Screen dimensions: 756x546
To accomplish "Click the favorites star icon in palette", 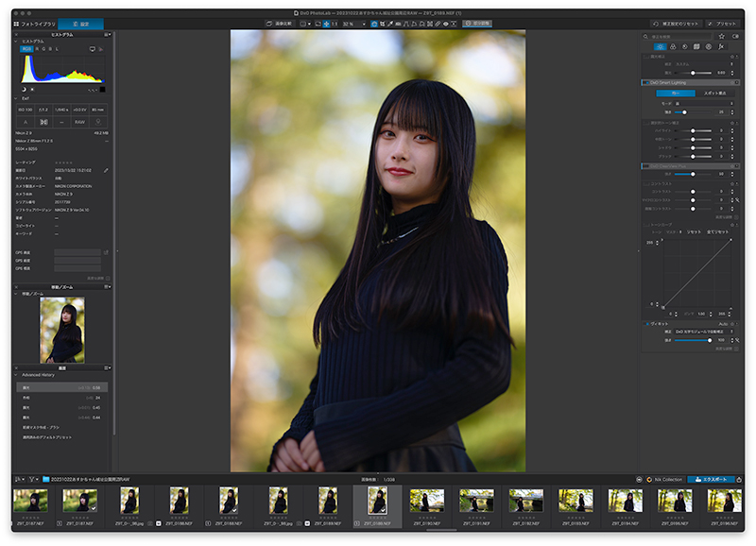I will [722, 36].
